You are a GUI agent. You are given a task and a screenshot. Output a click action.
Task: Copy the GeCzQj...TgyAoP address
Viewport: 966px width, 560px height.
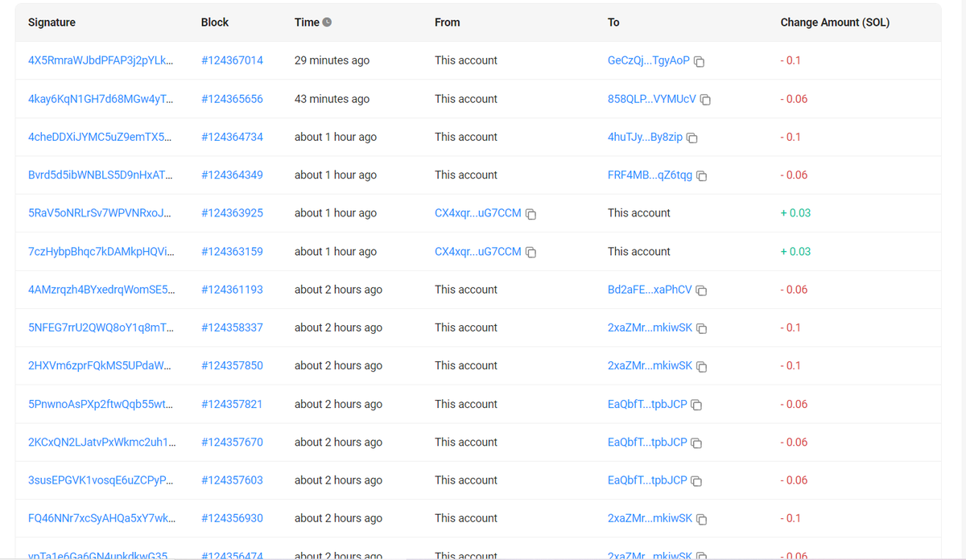click(x=700, y=62)
